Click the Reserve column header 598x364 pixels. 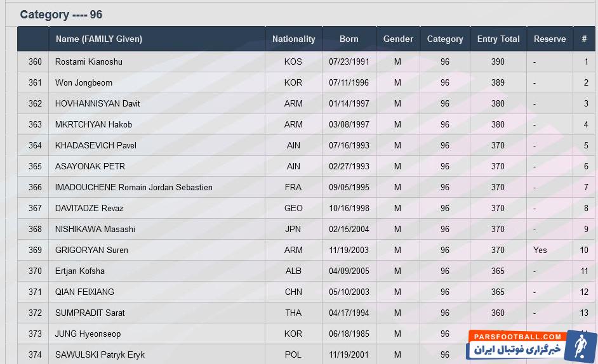550,39
